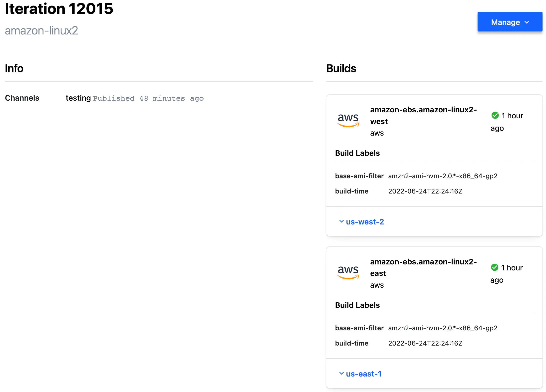Image resolution: width=546 pixels, height=392 pixels.
Task: Click the Builds section heading
Action: (341, 68)
